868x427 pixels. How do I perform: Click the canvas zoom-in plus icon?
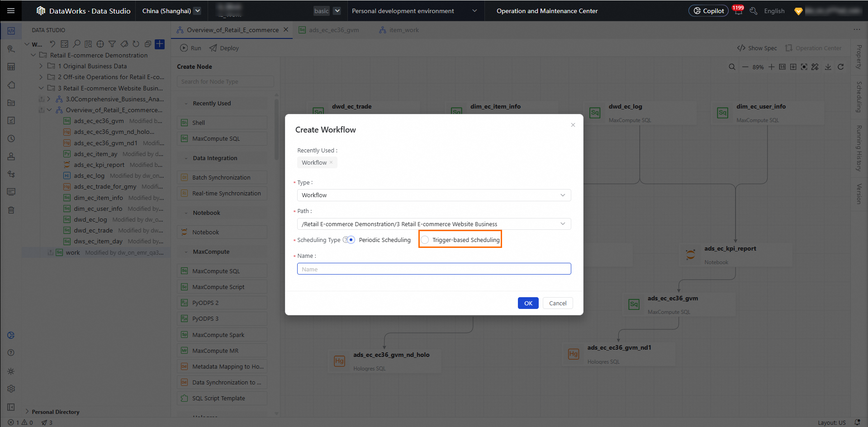pyautogui.click(x=771, y=67)
